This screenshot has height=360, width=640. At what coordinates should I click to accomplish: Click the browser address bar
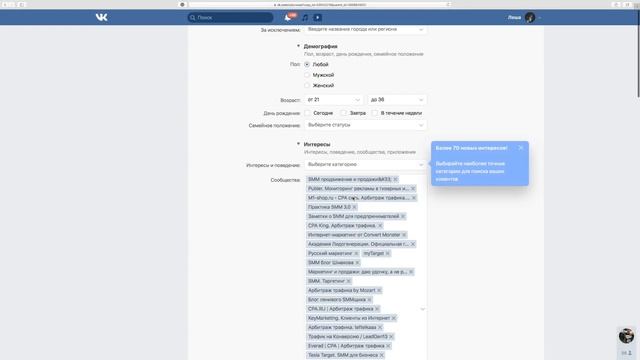point(320,4)
